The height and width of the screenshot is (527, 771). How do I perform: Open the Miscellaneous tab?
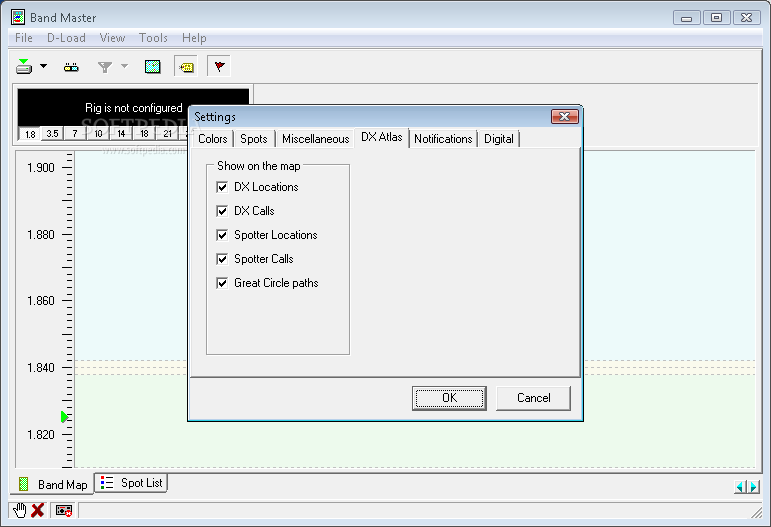click(316, 139)
